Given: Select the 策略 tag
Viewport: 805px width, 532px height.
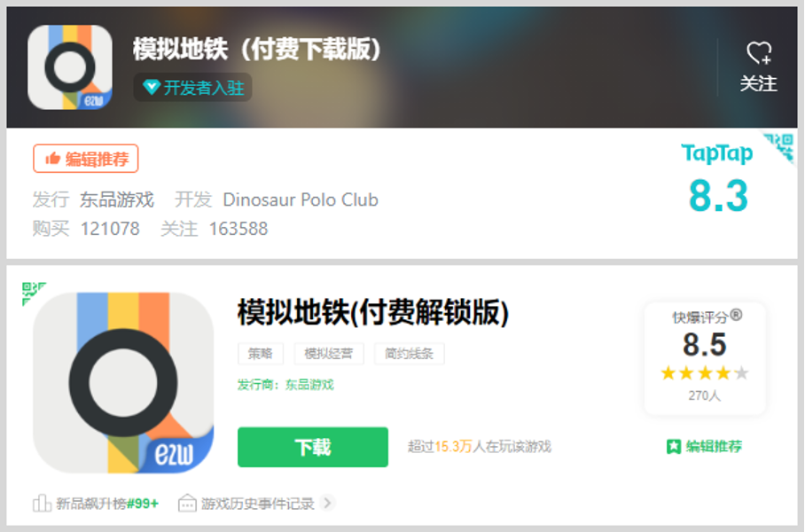Looking at the screenshot, I should pyautogui.click(x=261, y=354).
